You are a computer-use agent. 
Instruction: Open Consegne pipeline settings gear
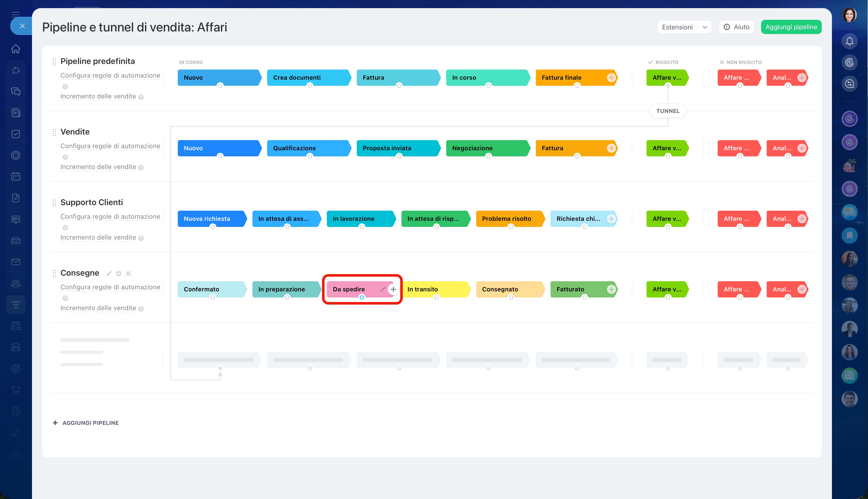(119, 274)
